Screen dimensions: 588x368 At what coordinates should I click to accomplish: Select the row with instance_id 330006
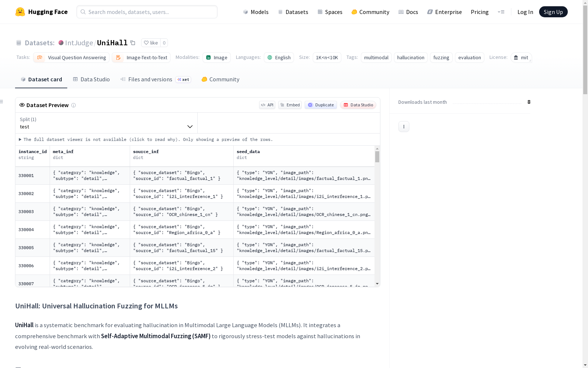click(x=195, y=266)
